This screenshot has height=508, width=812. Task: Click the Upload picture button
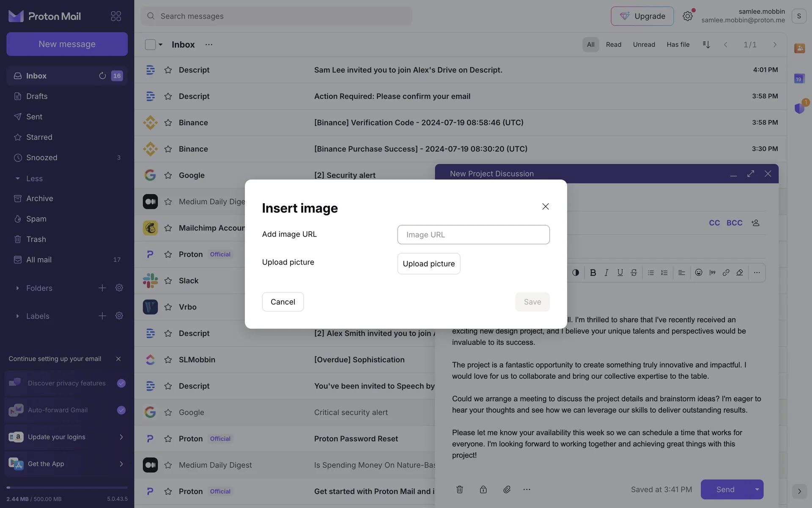pos(428,264)
